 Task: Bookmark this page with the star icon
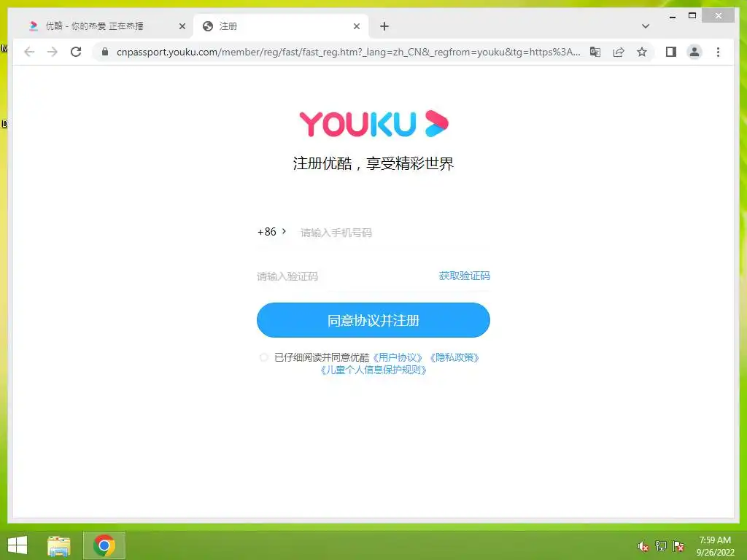[642, 52]
